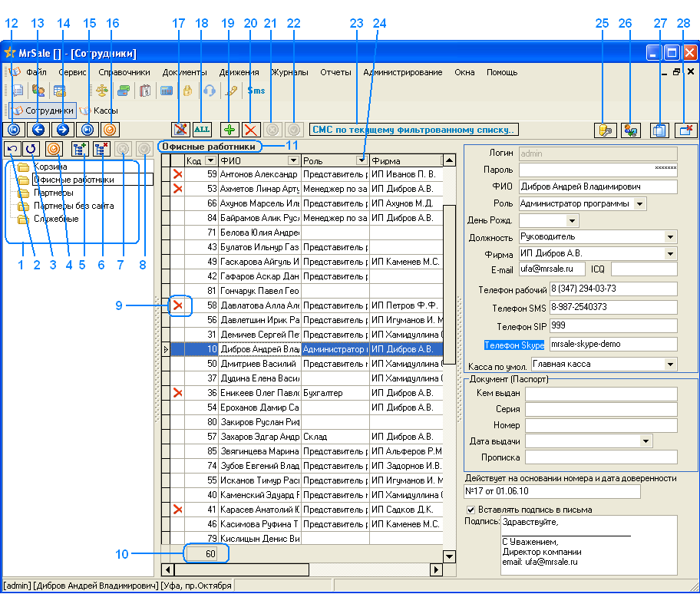
Task: Click red X mark on row 58 Давлатова
Action: (x=177, y=305)
